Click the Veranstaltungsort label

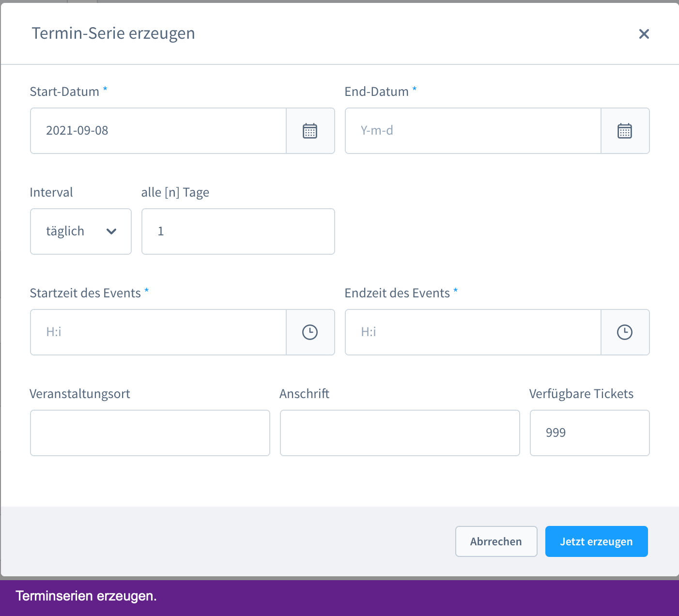coord(80,394)
